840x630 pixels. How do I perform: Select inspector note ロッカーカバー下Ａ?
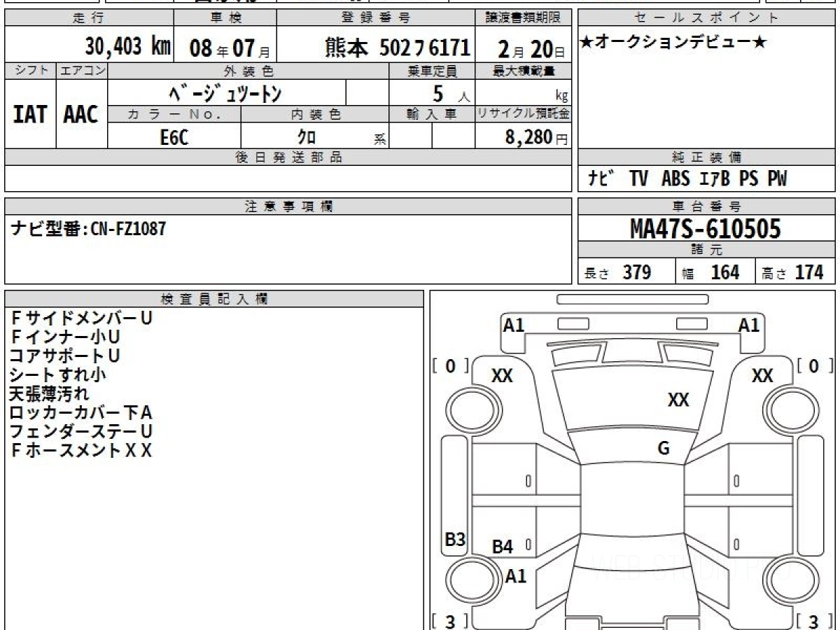point(82,412)
